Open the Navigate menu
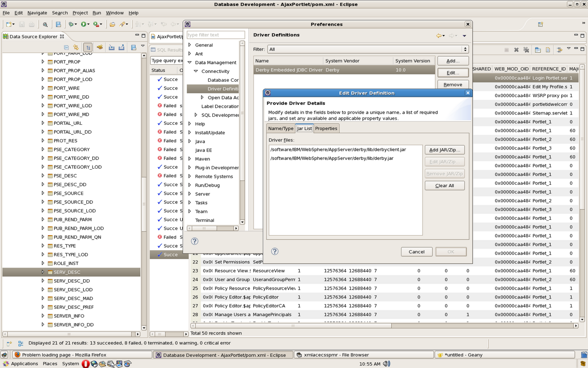This screenshot has height=368, width=588. click(37, 13)
